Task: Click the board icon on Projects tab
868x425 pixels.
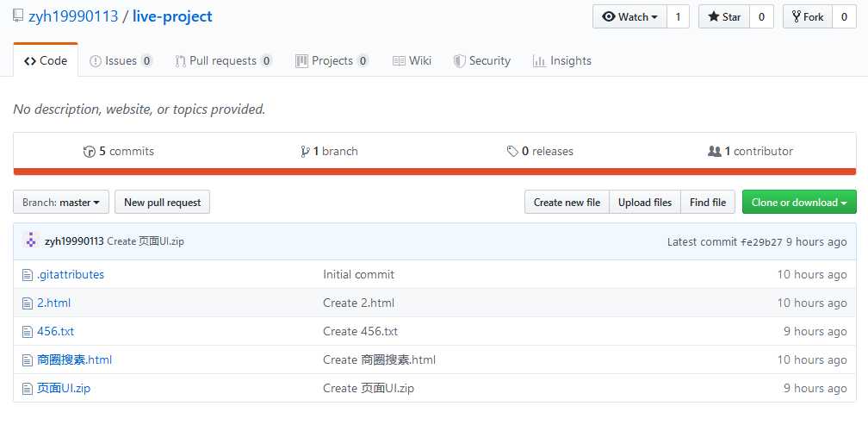Action: point(301,61)
